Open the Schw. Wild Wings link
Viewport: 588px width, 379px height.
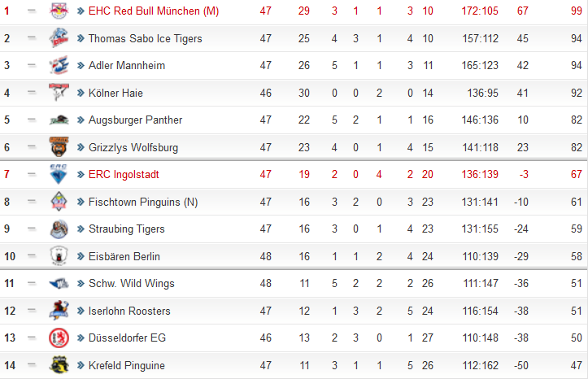[x=132, y=283]
